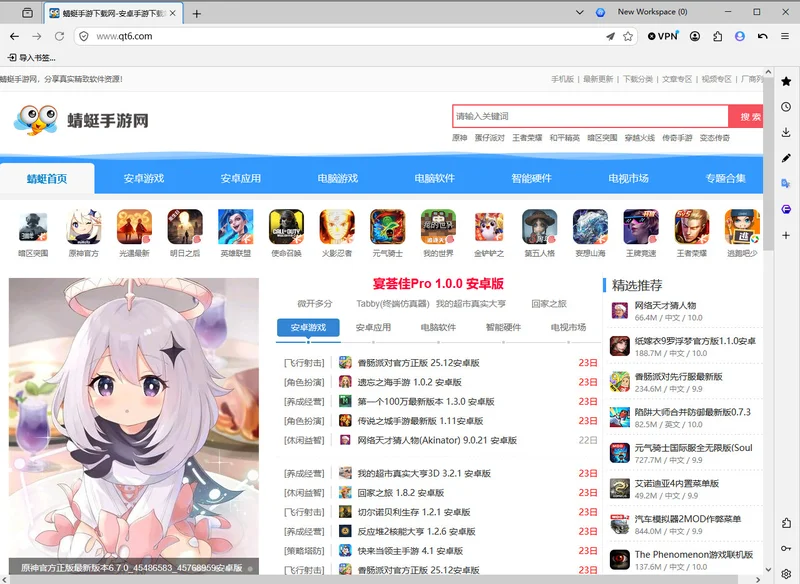Image resolution: width=800 pixels, height=584 pixels.
Task: Open the 电视市场 navigation menu item
Action: [629, 179]
